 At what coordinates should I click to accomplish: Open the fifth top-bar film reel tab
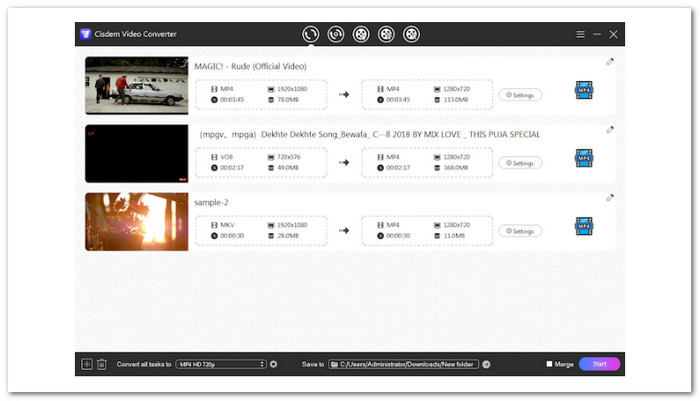pyautogui.click(x=411, y=34)
